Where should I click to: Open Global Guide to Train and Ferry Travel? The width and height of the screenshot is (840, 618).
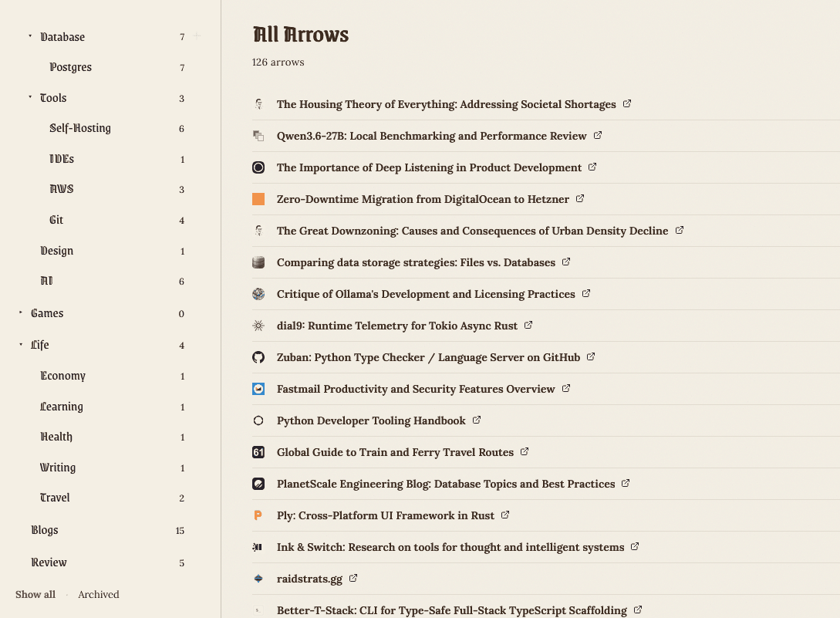click(x=395, y=452)
